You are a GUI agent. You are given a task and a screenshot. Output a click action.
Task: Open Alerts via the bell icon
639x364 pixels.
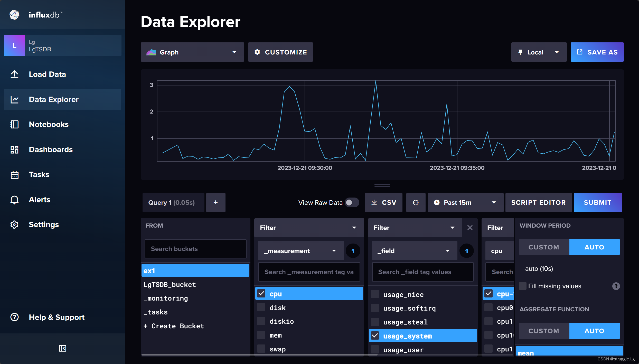14,200
